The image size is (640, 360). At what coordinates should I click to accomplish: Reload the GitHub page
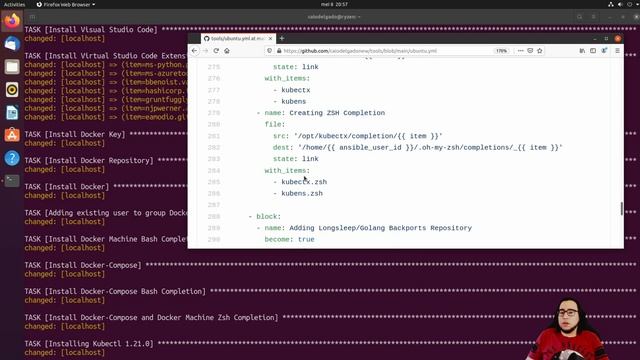(x=216, y=51)
